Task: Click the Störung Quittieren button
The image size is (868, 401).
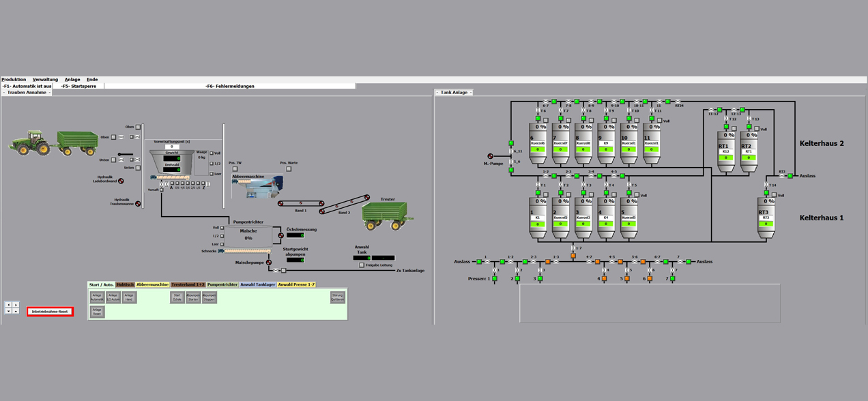Action: coord(337,297)
